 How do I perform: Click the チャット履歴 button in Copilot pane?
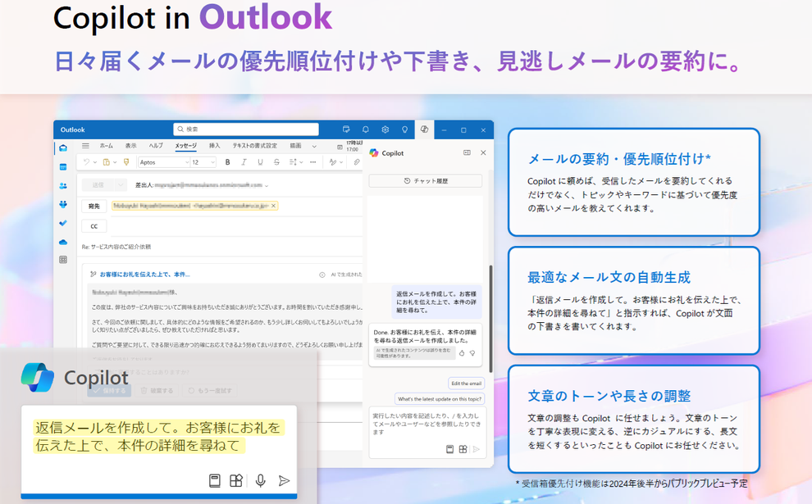tap(425, 180)
